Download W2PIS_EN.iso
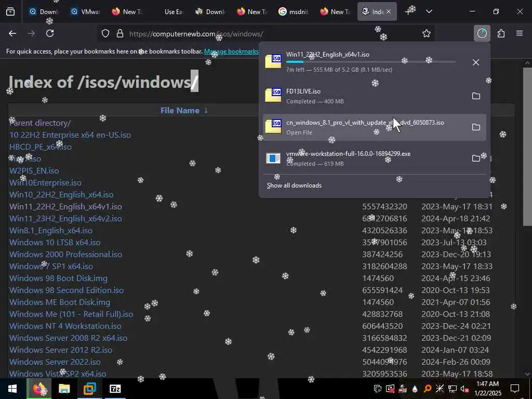The height and width of the screenshot is (399, 532). click(x=34, y=170)
